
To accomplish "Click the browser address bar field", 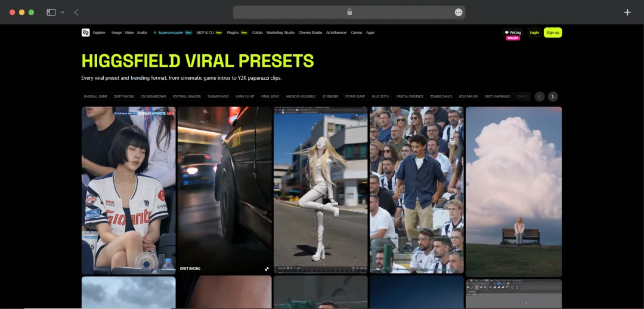I will coord(349,13).
